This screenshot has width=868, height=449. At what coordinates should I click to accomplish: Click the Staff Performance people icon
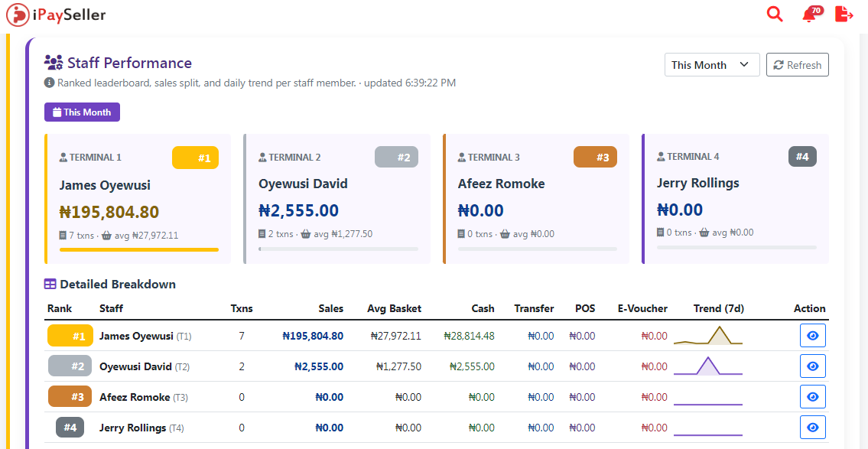pos(54,63)
